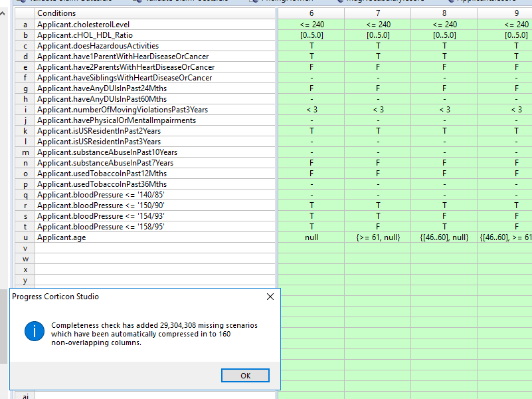
Task: Click OK in the completeness check dialog
Action: point(245,376)
